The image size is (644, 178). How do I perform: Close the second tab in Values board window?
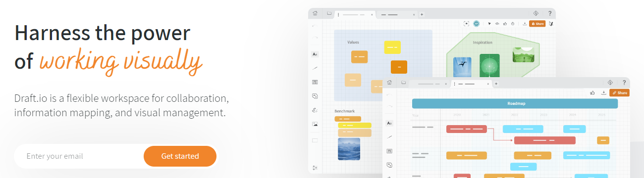[414, 14]
